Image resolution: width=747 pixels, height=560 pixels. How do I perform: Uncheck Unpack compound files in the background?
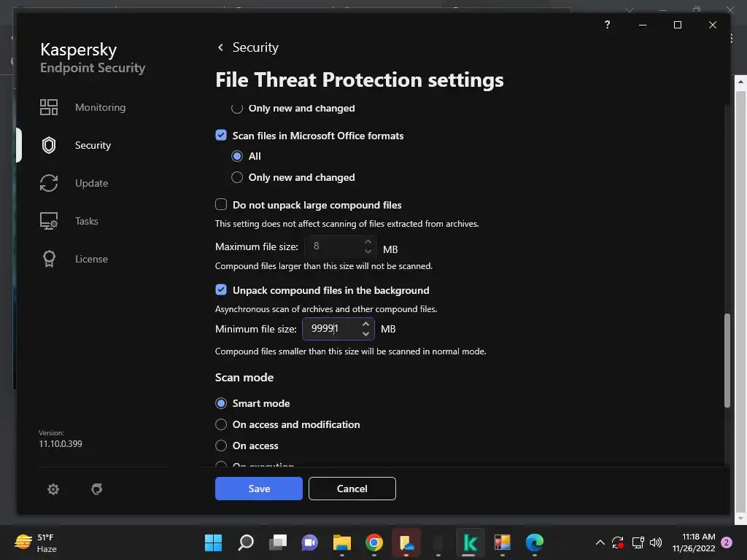221,290
